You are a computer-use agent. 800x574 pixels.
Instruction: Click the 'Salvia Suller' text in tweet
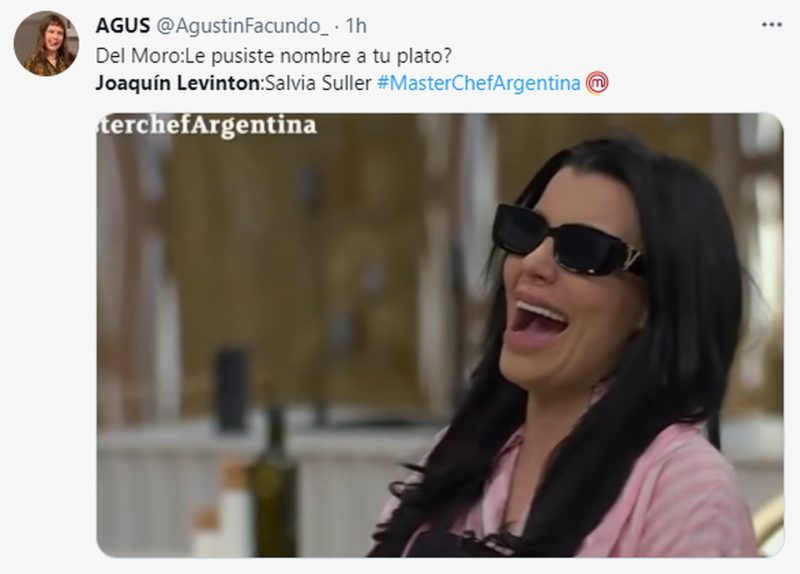pos(318,83)
